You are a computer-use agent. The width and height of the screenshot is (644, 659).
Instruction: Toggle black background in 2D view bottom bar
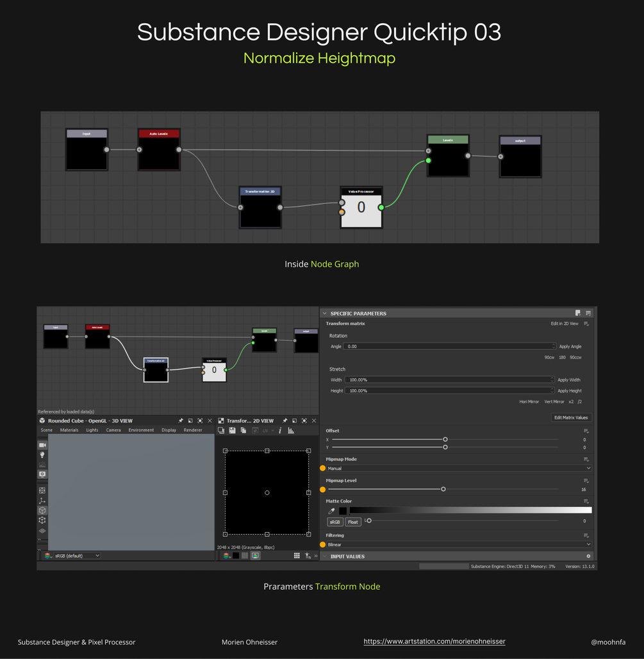pos(236,556)
